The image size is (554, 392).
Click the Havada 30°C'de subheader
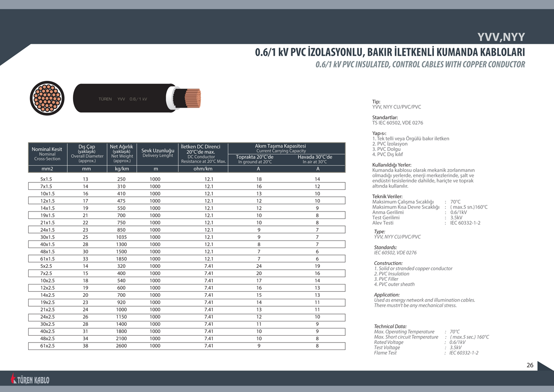click(x=314, y=159)
